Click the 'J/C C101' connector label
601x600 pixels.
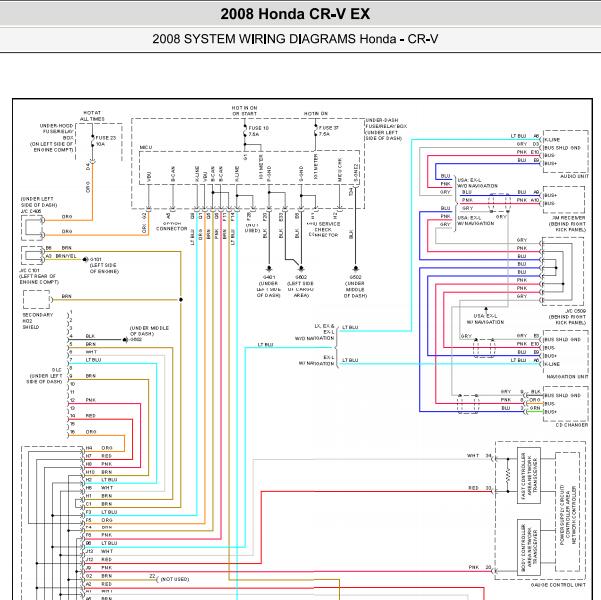click(x=29, y=270)
